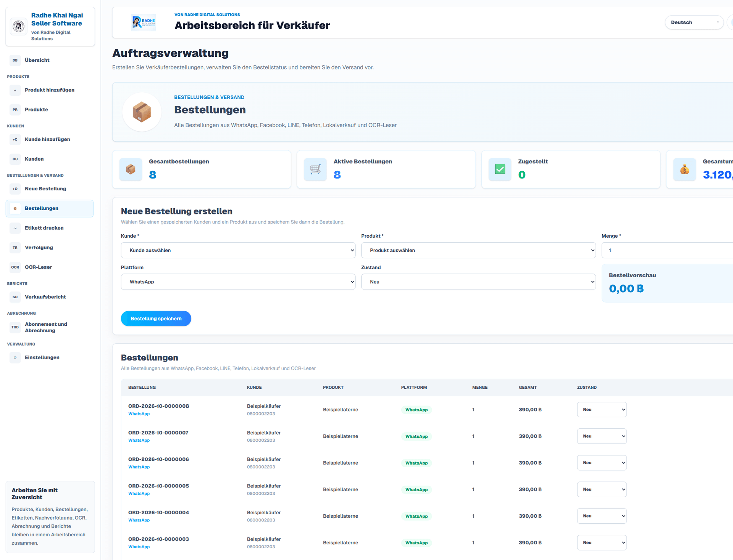
Task: Click the Bestellvorschau 0,00 ฿ preview box
Action: click(667, 283)
